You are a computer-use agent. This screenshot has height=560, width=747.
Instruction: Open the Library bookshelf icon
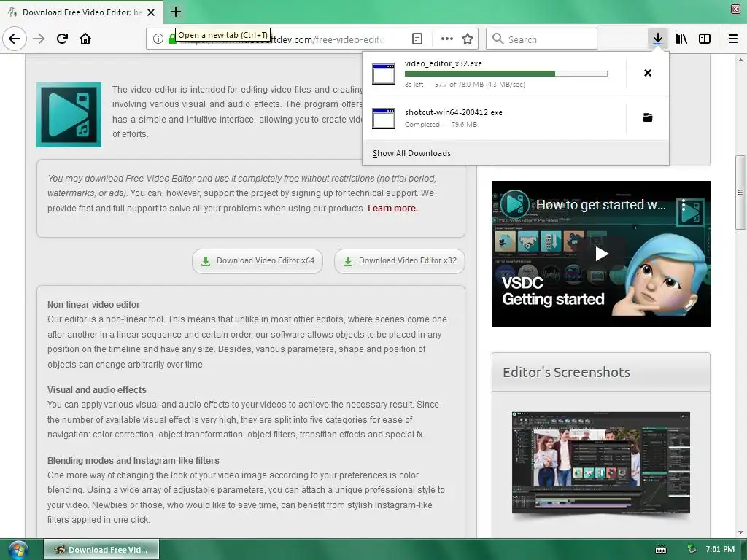pyautogui.click(x=681, y=39)
